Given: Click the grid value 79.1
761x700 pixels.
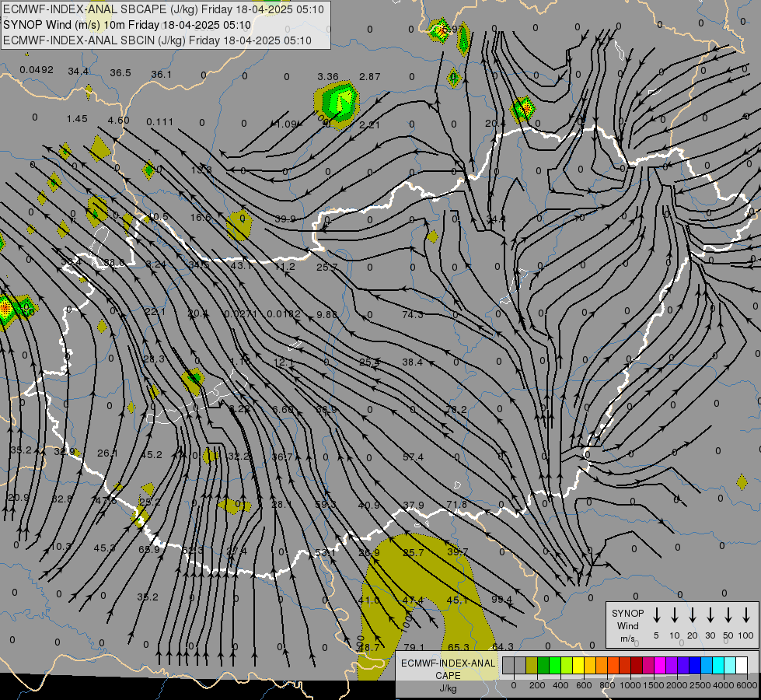Looking at the screenshot, I should click(x=414, y=648).
